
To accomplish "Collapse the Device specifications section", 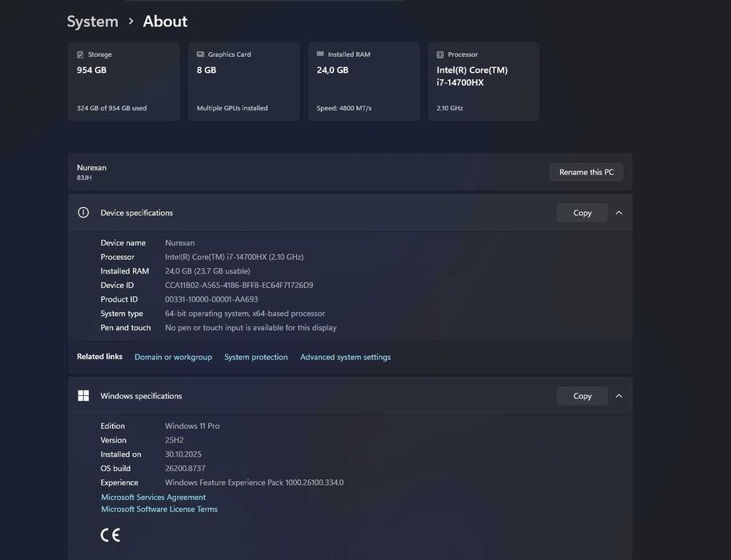I will pyautogui.click(x=619, y=213).
